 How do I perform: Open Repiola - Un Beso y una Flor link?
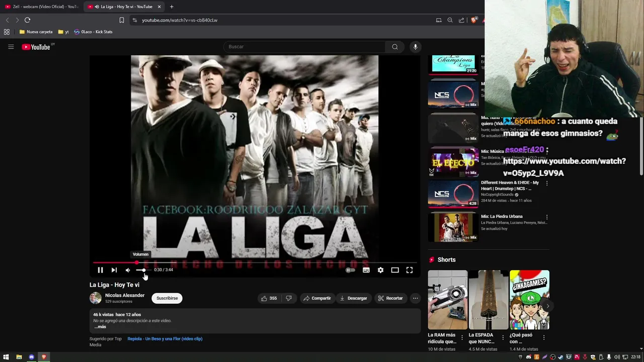pyautogui.click(x=165, y=339)
